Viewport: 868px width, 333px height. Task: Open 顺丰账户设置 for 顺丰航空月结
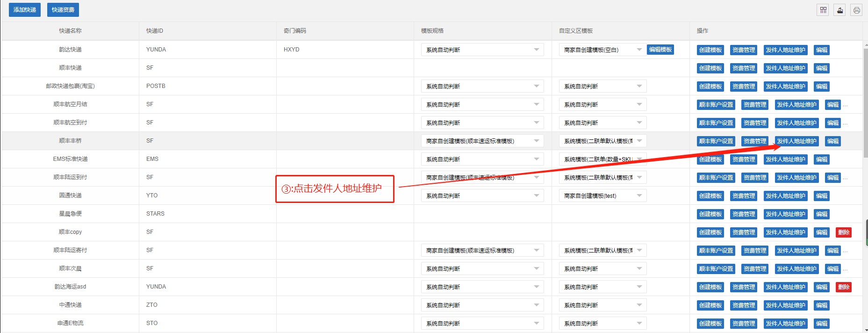716,104
